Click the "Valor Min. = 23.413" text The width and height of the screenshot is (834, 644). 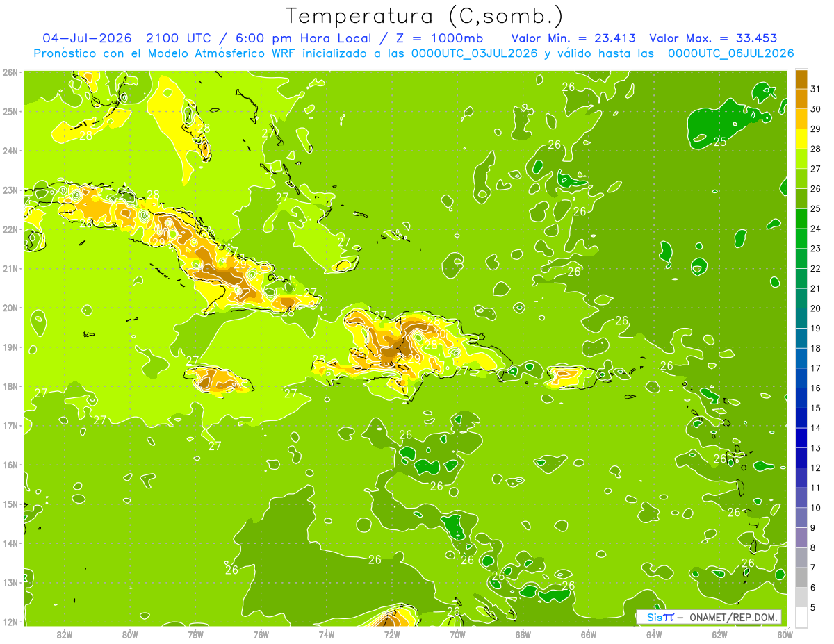tap(575, 38)
